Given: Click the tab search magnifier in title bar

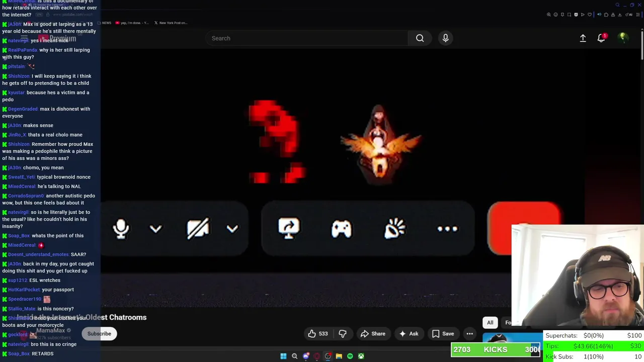Looking at the screenshot, I should coord(617,5).
